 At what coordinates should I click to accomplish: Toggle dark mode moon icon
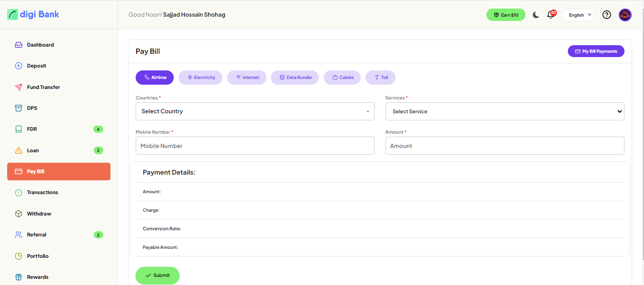pyautogui.click(x=536, y=15)
